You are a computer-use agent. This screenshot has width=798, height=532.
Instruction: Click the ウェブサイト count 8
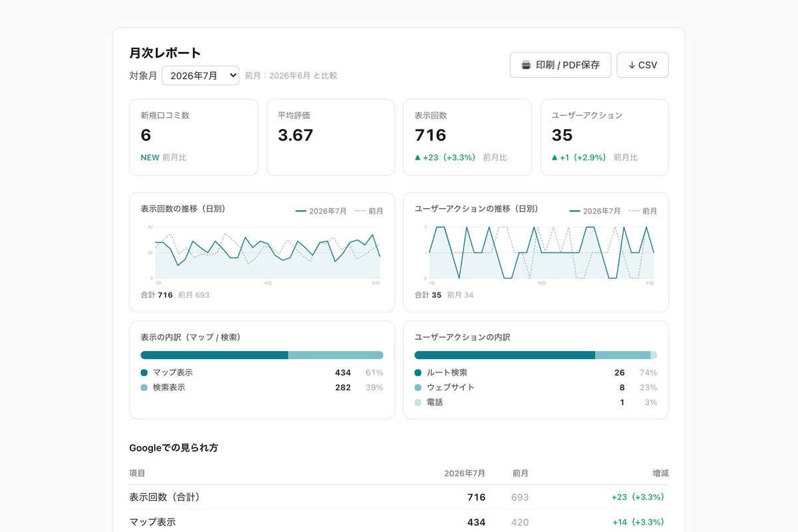622,387
